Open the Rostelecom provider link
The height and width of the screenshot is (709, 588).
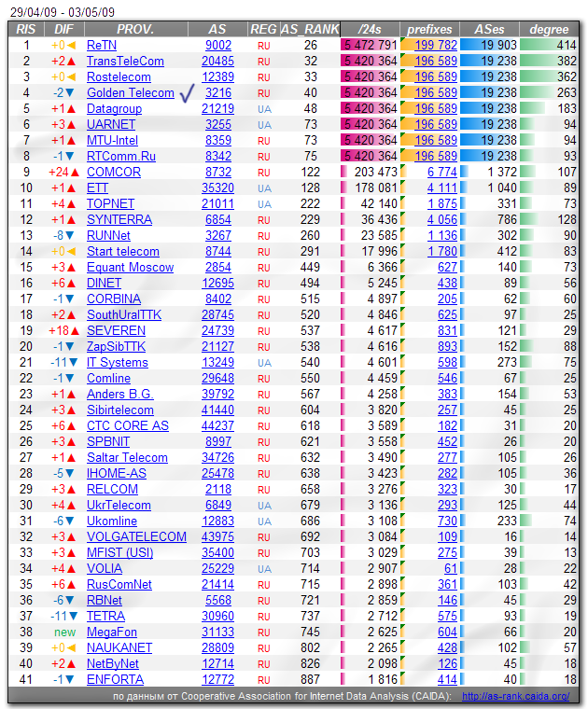(x=119, y=76)
